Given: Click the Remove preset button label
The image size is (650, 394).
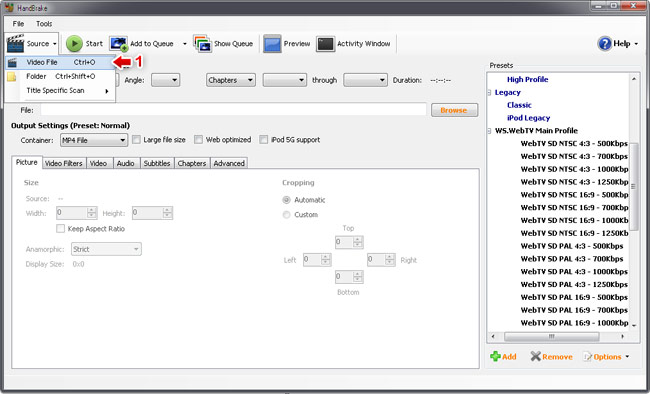Looking at the screenshot, I should pyautogui.click(x=558, y=357).
